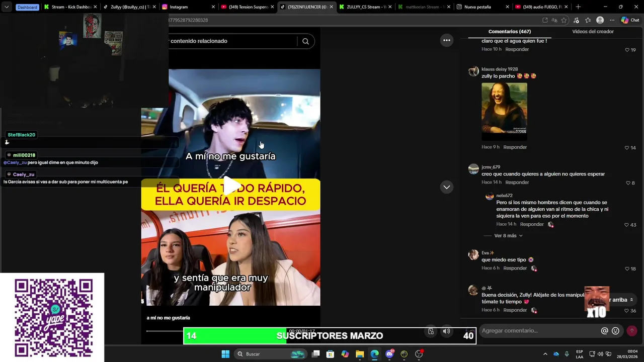Open Copilot Chat button
This screenshot has width=644, height=362.
630,20
